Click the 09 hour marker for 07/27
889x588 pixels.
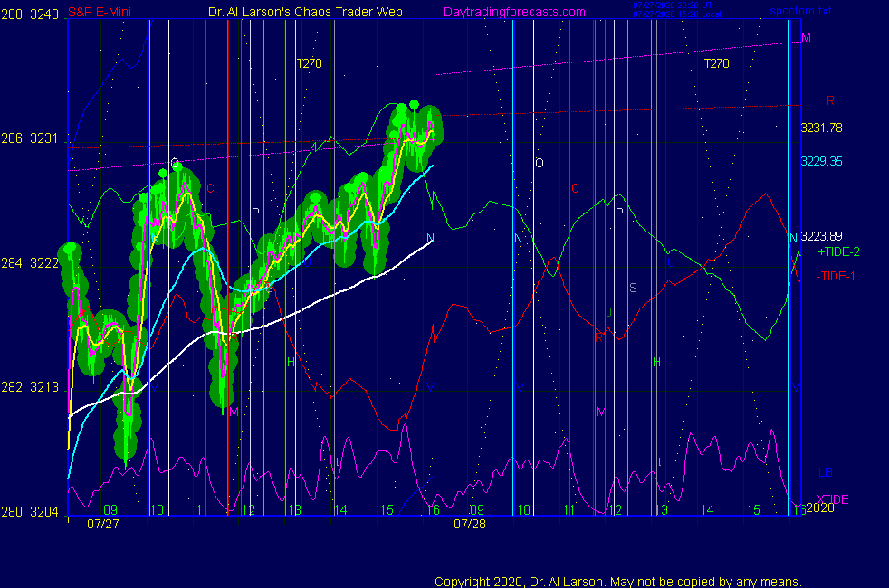(110, 509)
